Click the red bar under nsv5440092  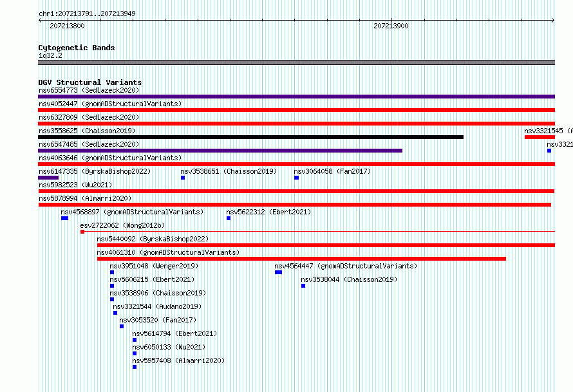pyautogui.click(x=326, y=245)
